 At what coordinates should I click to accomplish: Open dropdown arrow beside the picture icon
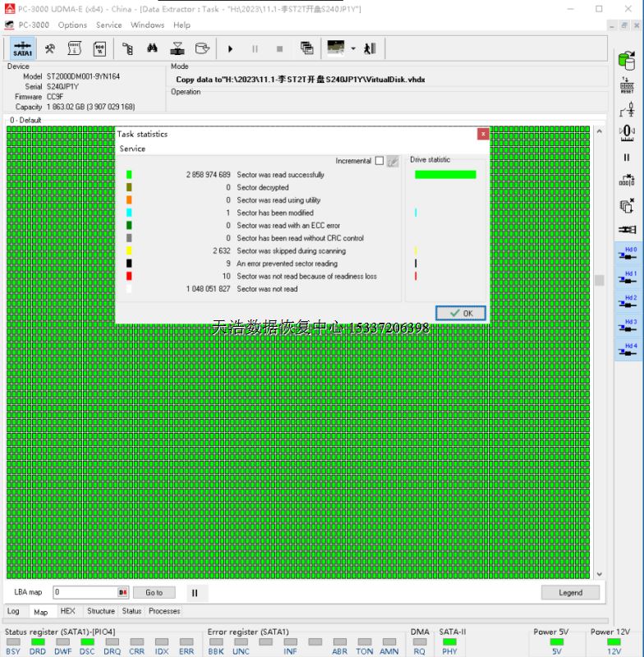tap(353, 48)
